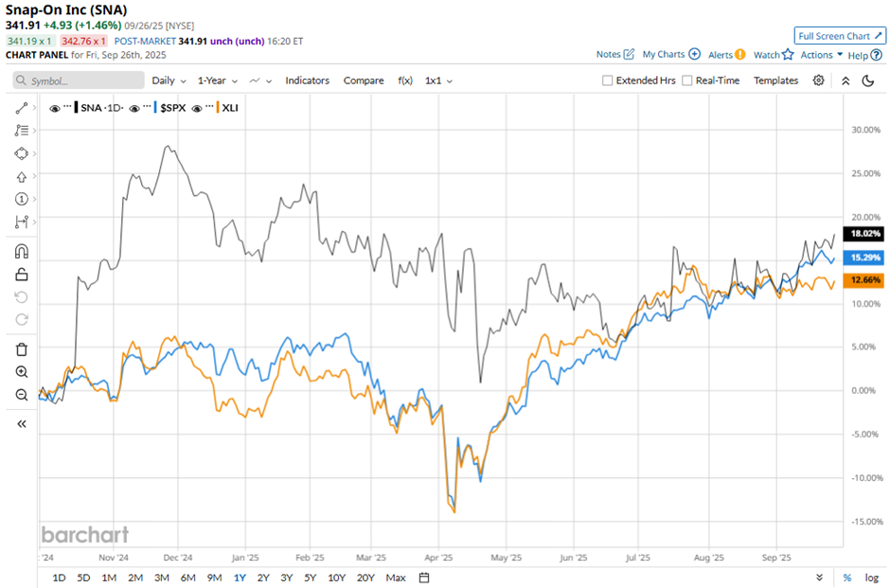
Task: Open the Compare menu
Action: [364, 80]
